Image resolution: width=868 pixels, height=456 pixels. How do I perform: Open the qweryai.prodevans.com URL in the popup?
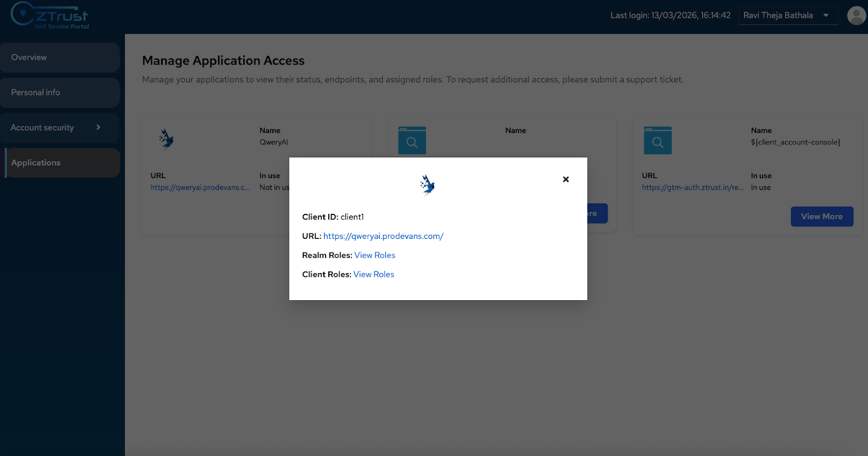(x=383, y=236)
